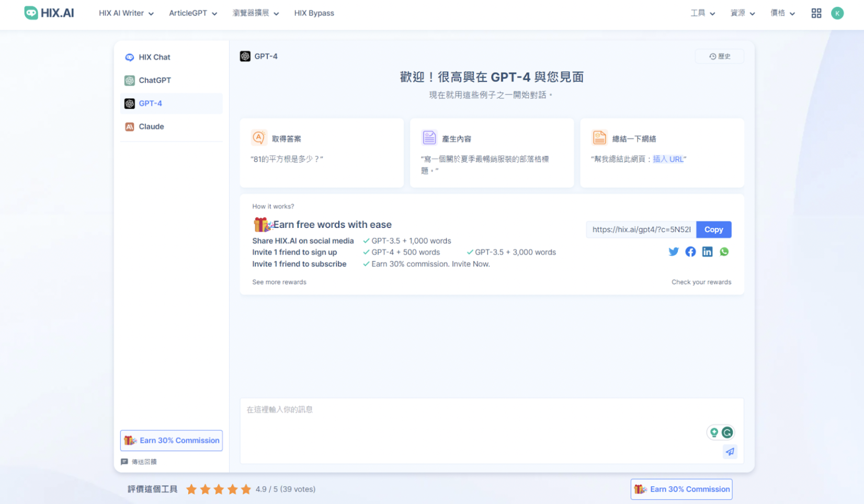
Task: Click the GPT-4 header logo icon
Action: coord(245,56)
